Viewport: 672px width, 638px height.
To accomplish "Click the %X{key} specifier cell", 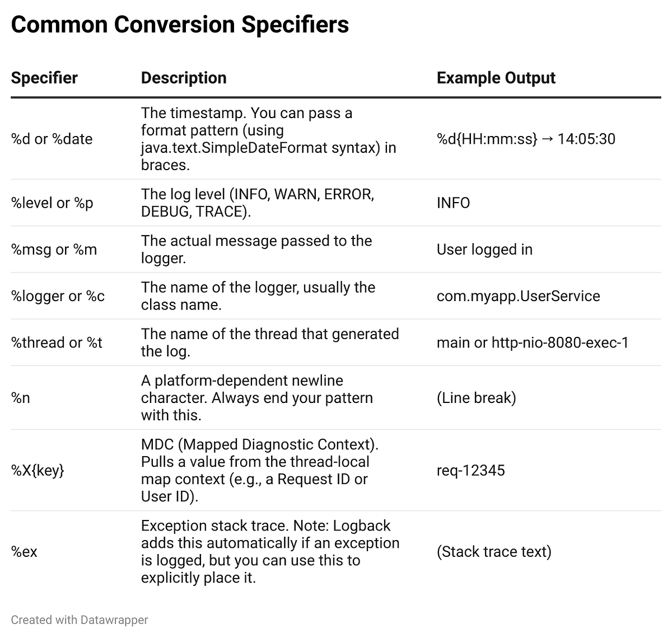I will [x=38, y=471].
